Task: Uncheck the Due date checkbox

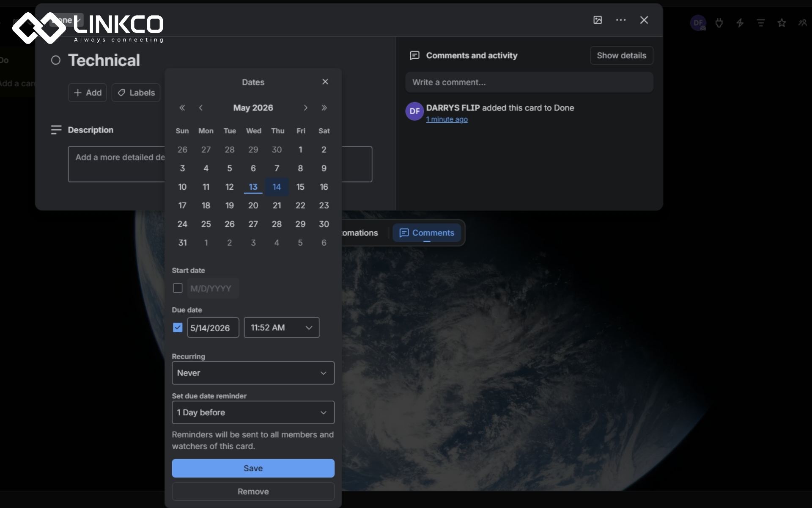Action: tap(178, 328)
